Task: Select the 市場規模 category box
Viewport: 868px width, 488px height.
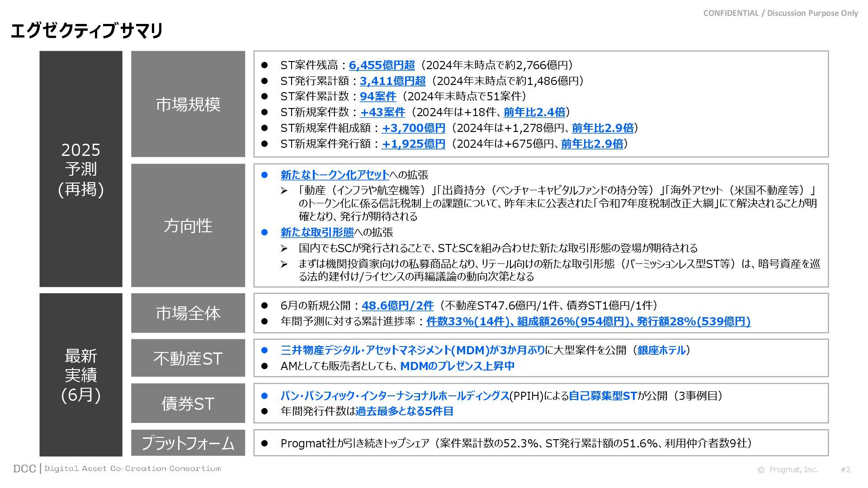Action: click(x=188, y=104)
